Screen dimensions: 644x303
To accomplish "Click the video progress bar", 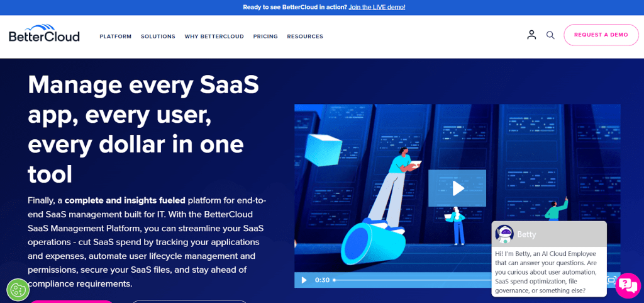I will 409,280.
